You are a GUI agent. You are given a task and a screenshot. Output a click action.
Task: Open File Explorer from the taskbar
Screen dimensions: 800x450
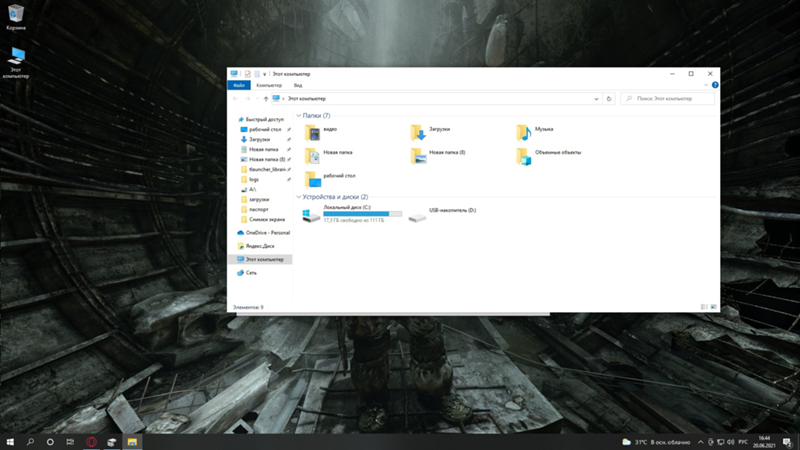click(132, 442)
